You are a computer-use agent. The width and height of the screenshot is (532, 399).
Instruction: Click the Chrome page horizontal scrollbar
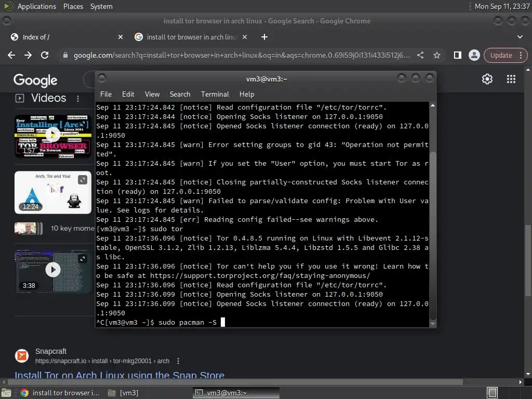click(x=235, y=382)
